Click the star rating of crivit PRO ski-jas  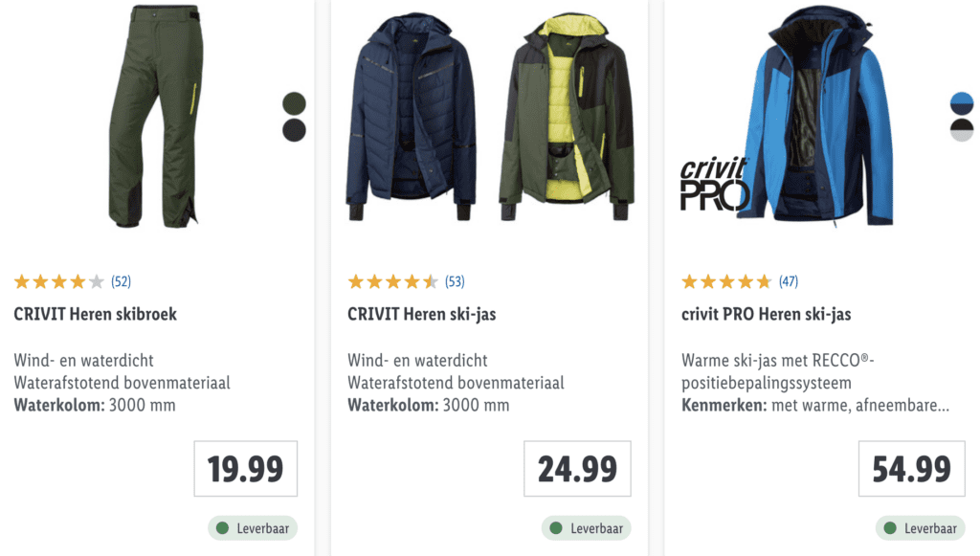(726, 281)
